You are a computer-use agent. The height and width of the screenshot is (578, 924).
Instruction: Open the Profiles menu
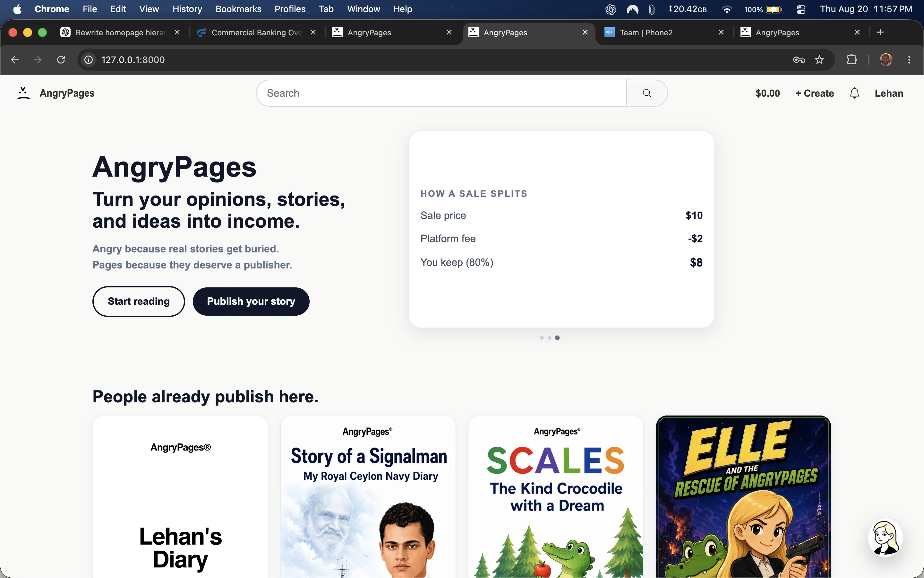coord(290,9)
